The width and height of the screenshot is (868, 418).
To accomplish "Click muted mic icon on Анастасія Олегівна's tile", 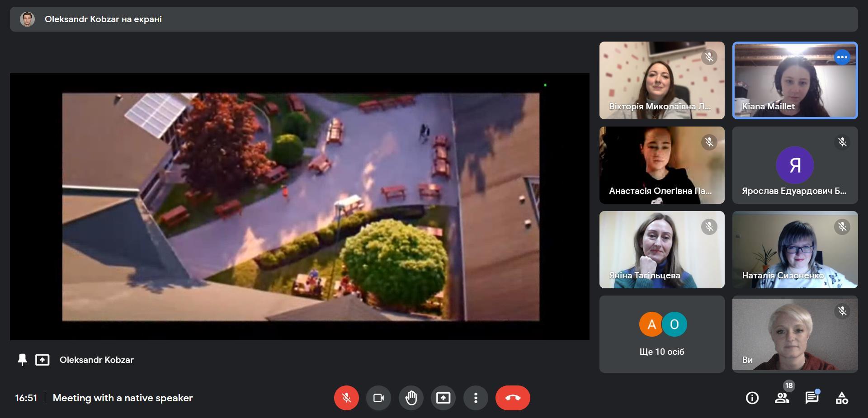I will (x=709, y=142).
